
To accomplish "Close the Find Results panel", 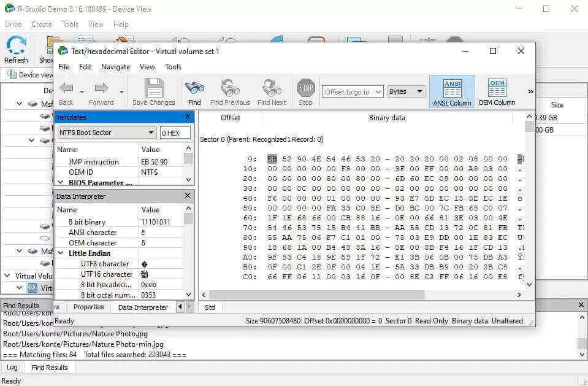I will pyautogui.click(x=581, y=305).
